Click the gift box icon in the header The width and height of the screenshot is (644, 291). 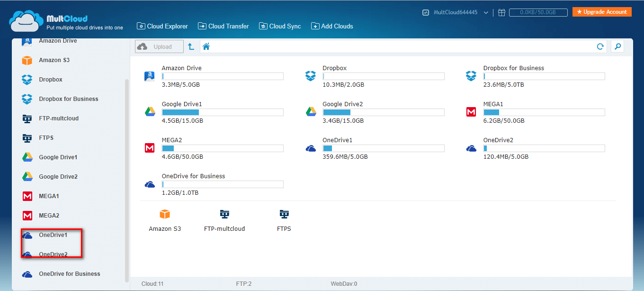pos(501,13)
